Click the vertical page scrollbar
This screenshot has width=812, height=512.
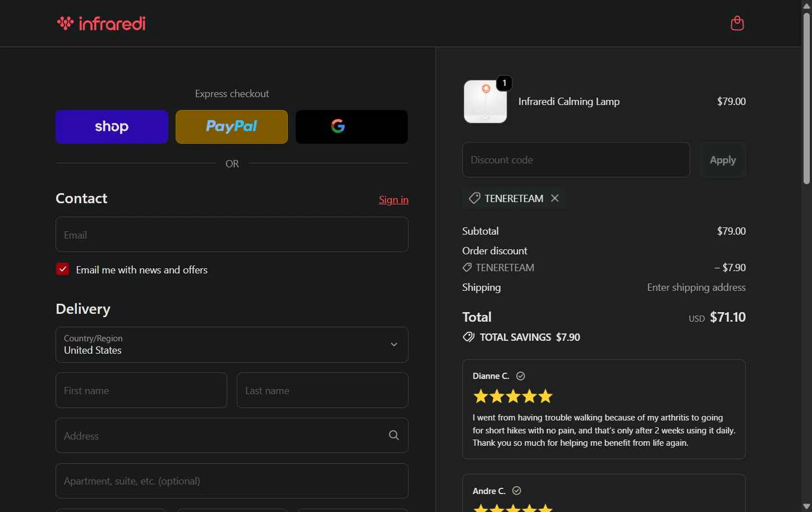tap(806, 98)
